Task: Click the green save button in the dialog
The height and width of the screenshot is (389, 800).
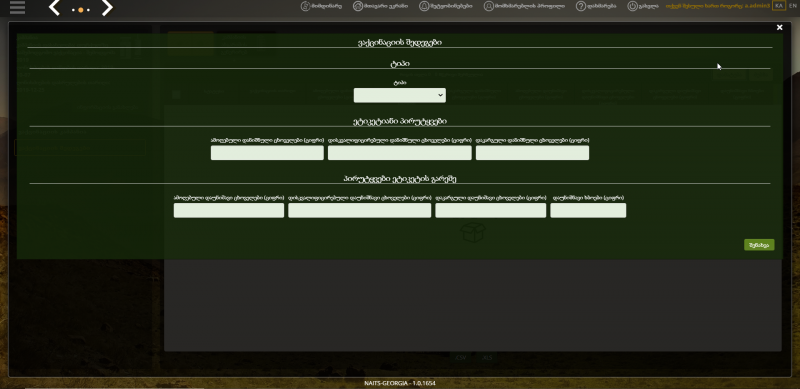Action: 759,245
